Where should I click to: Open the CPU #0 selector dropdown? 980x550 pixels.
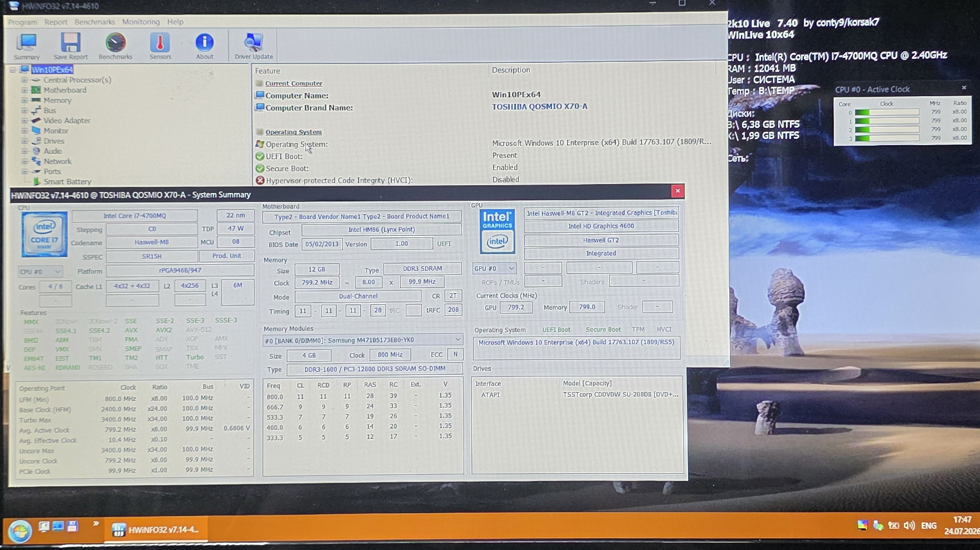41,272
